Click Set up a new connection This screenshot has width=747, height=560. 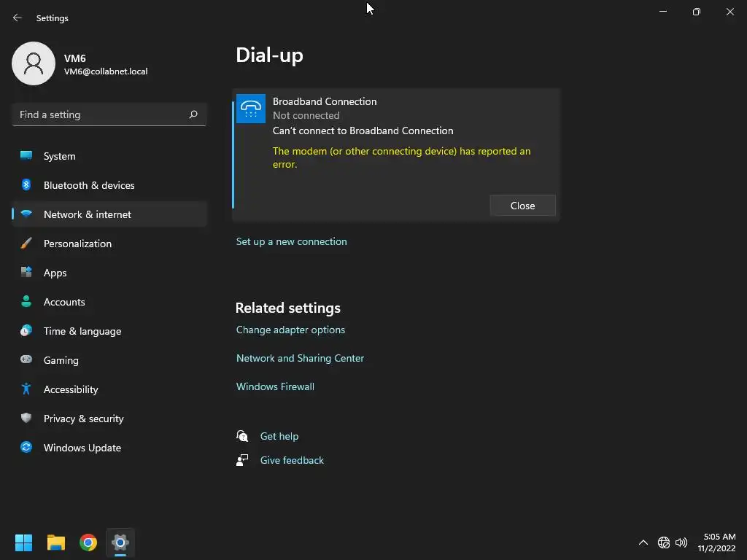292,241
